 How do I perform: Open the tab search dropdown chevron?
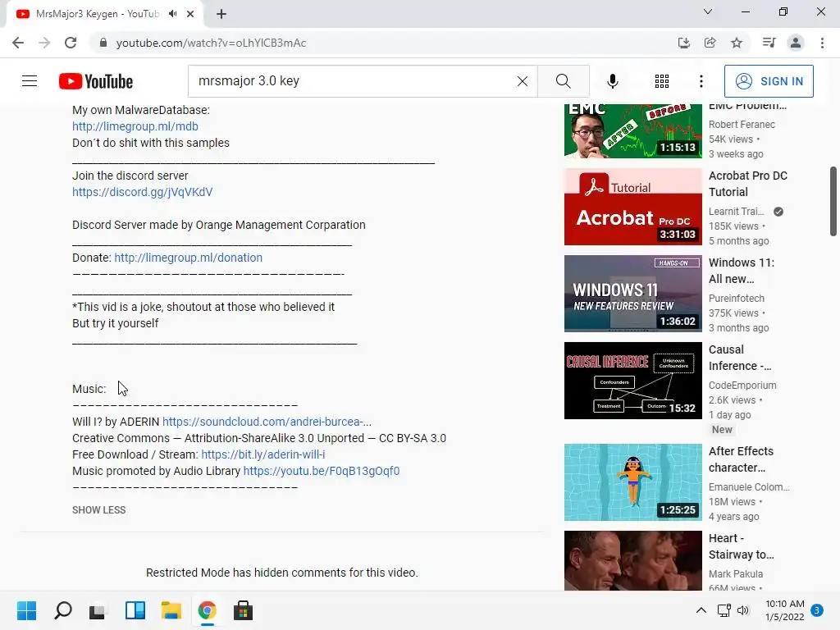click(708, 11)
